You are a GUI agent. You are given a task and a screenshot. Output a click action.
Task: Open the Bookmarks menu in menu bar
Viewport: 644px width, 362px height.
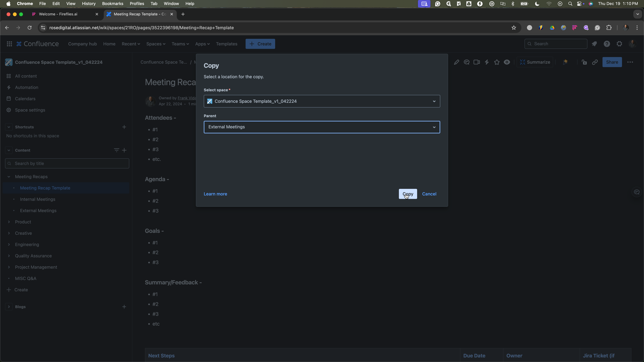pyautogui.click(x=113, y=4)
